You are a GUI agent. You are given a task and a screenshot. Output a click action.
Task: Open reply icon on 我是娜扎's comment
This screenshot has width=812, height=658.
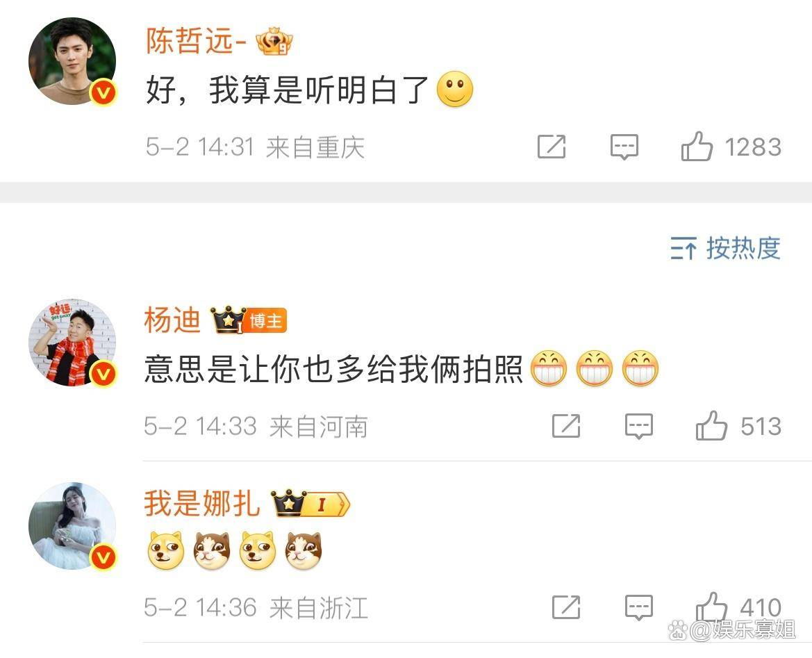639,607
